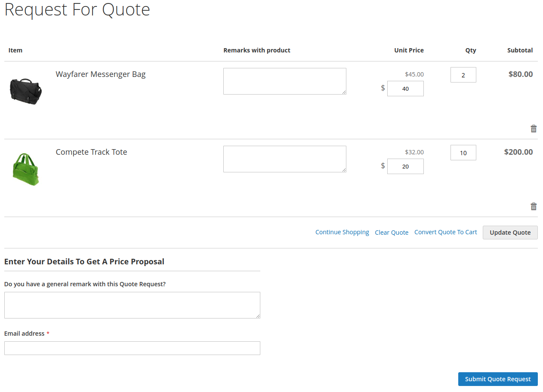Select the $80.00 subtotal text

pyautogui.click(x=521, y=74)
